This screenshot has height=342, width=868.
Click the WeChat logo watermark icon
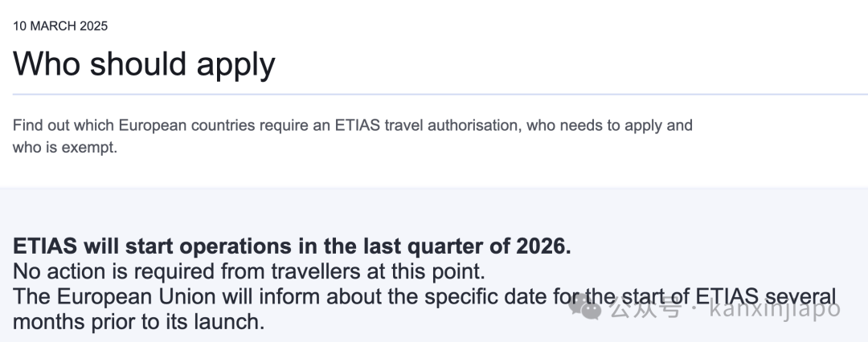tap(585, 307)
